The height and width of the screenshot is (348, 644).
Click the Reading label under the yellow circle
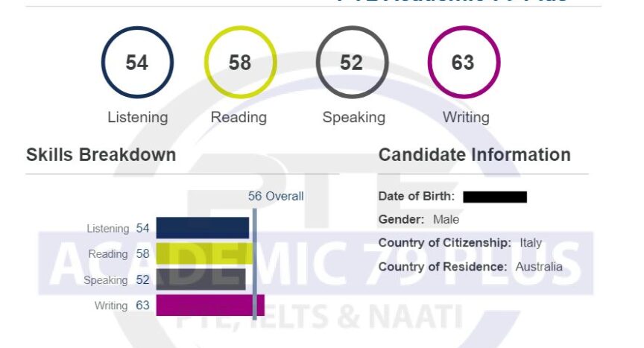pyautogui.click(x=239, y=118)
